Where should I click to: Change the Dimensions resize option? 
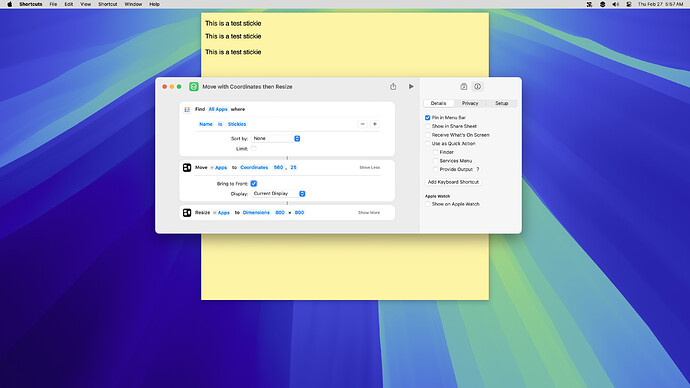[256, 212]
